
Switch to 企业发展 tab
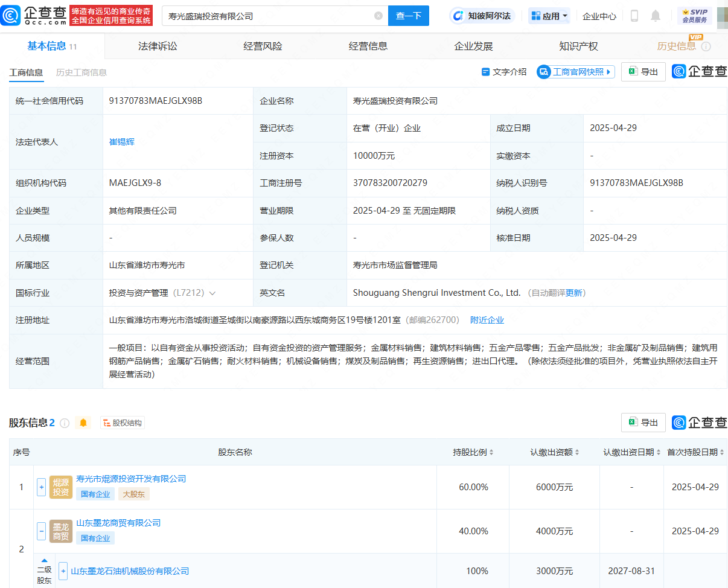[x=473, y=46]
